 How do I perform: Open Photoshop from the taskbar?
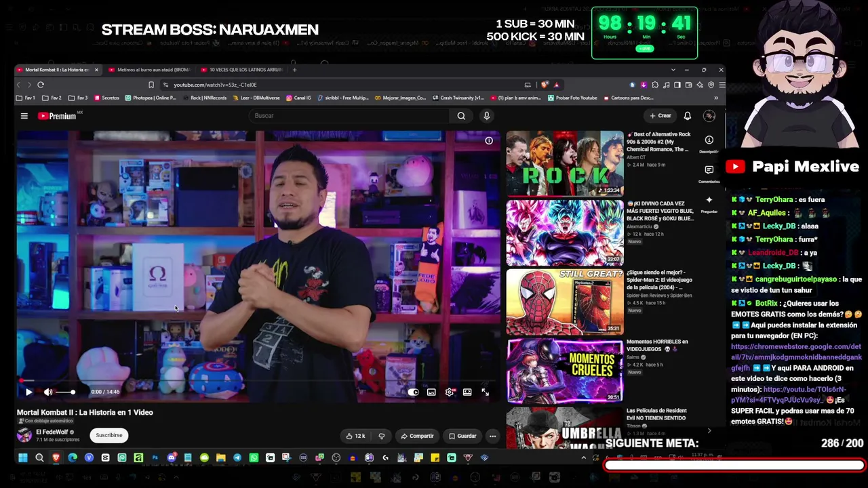click(155, 458)
